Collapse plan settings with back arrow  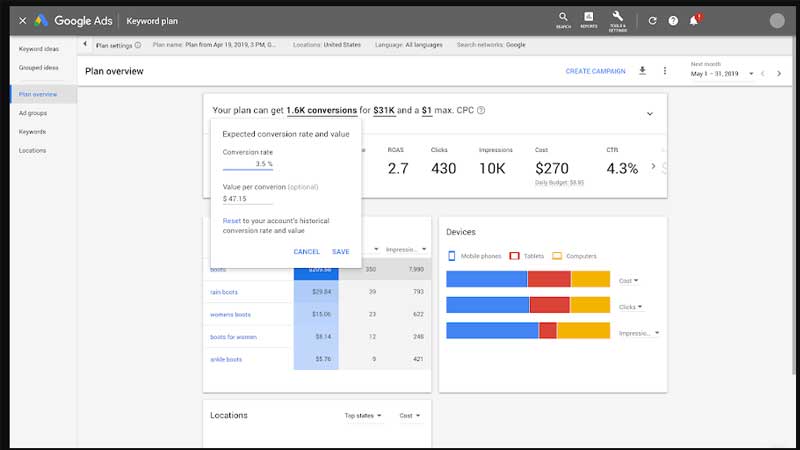point(85,44)
